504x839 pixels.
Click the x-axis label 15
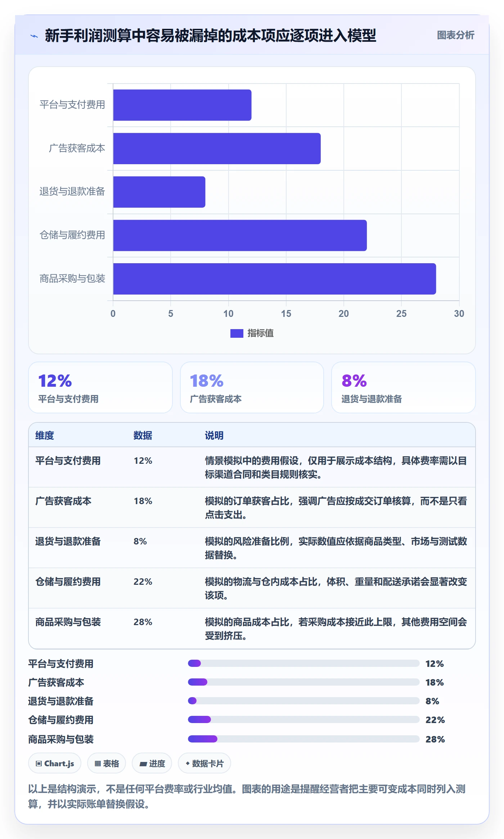click(x=286, y=314)
